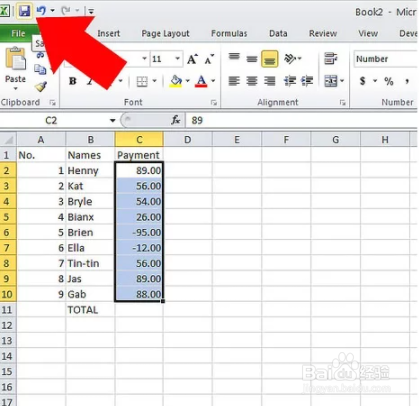Toggle Bold formatting
Image resolution: width=419 pixels, height=406 pixels.
point(73,81)
